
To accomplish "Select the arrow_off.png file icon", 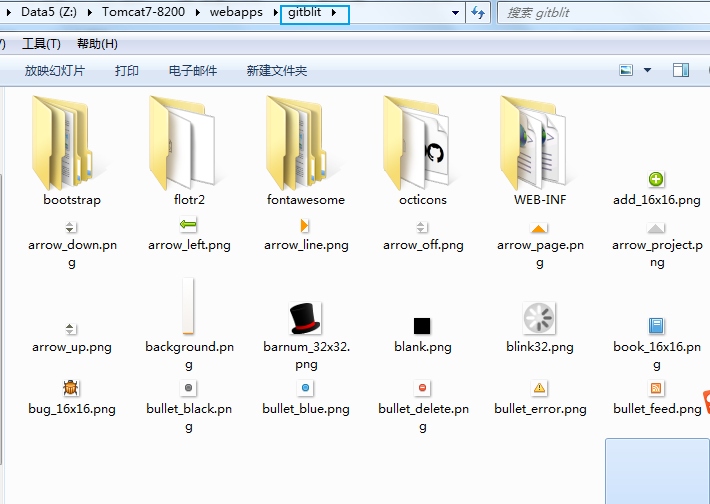I will [422, 227].
